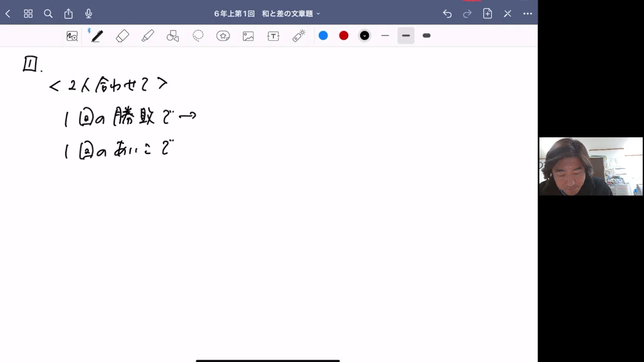Choose the blue pen color

pos(323,35)
